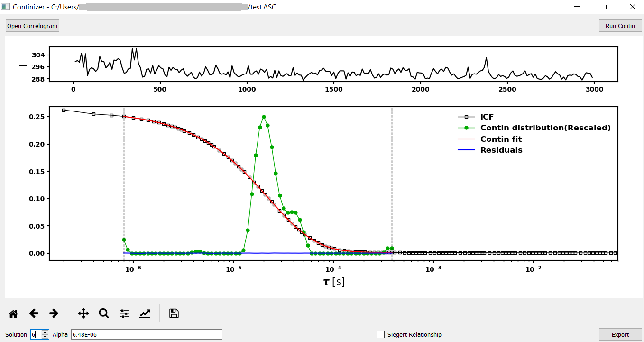Export the results with Export button
Image resolution: width=644 pixels, height=342 pixels.
620,335
